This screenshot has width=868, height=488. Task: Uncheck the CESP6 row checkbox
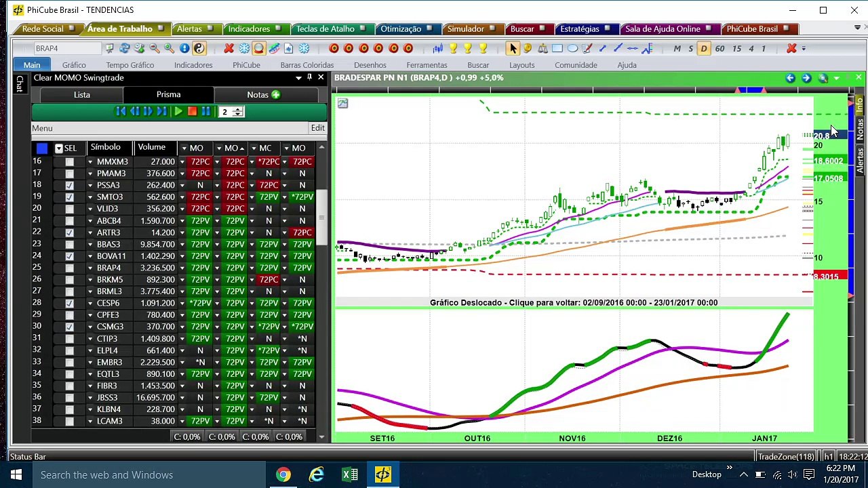point(69,303)
